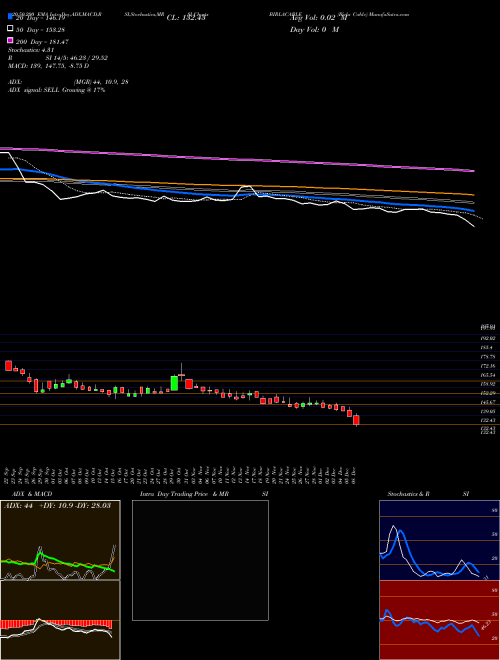Screen dimensions: 500x660
Task: Click the blue 20 Day EMA legend swatch
Action: click(10, 16)
